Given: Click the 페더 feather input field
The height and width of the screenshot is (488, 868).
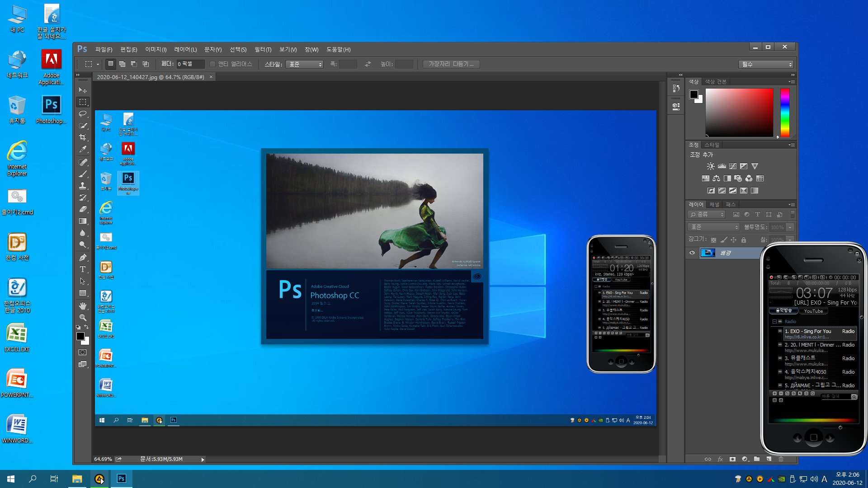Looking at the screenshot, I should (191, 64).
